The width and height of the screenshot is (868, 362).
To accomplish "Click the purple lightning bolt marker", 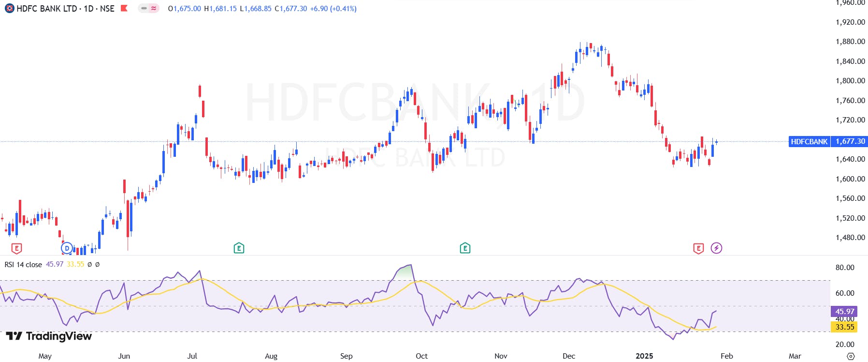I will click(716, 248).
